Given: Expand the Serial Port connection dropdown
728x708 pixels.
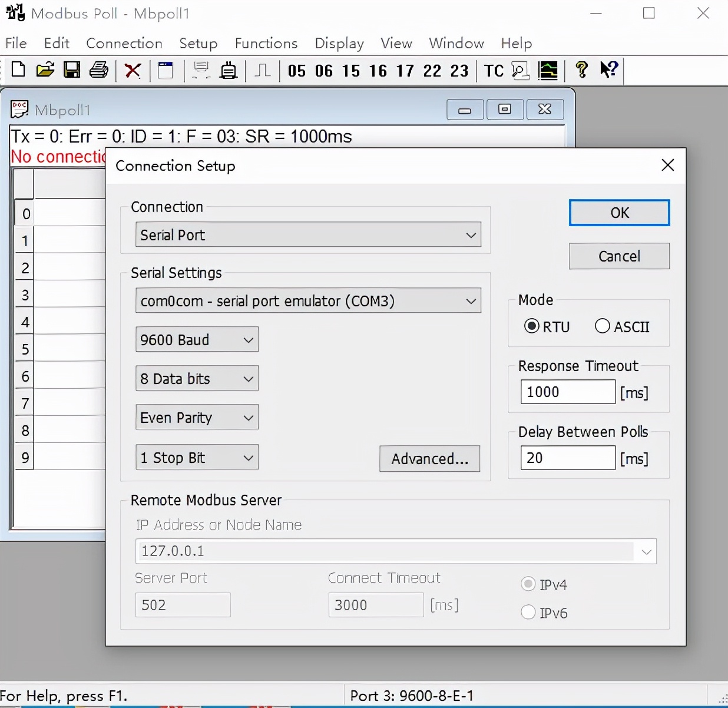Looking at the screenshot, I should pos(308,235).
